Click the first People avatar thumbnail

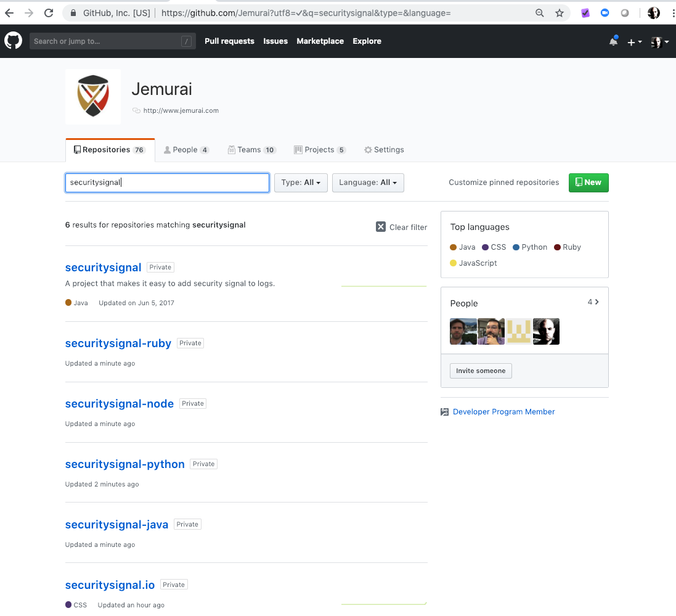point(463,331)
